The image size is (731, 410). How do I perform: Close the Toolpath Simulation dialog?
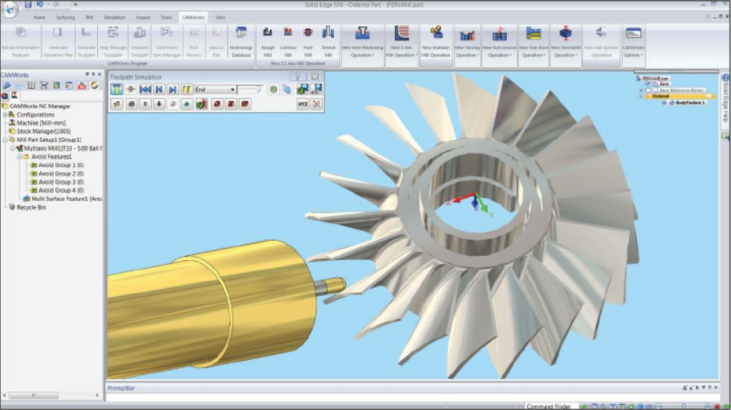tap(315, 77)
